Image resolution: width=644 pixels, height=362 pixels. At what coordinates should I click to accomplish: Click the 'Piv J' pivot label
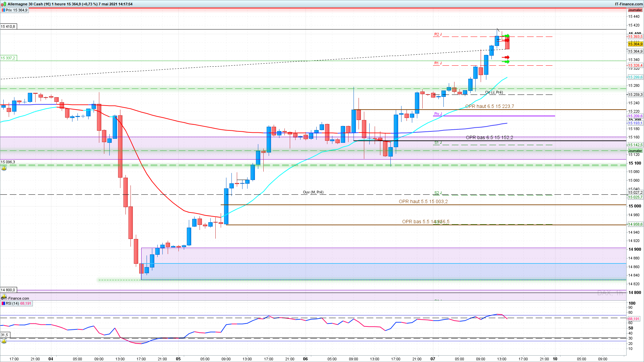pos(438,114)
